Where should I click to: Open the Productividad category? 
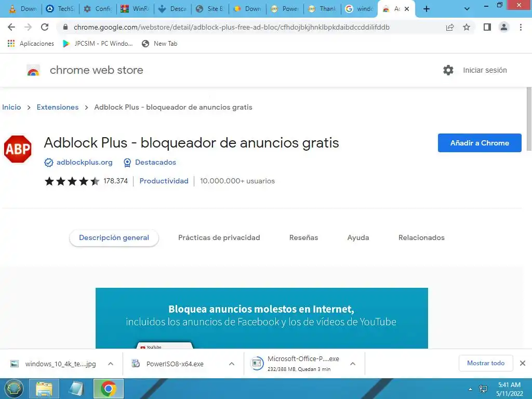pos(164,181)
